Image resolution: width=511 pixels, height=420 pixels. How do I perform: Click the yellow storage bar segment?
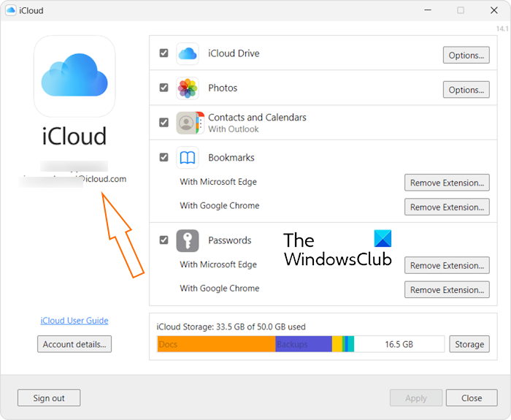(337, 344)
